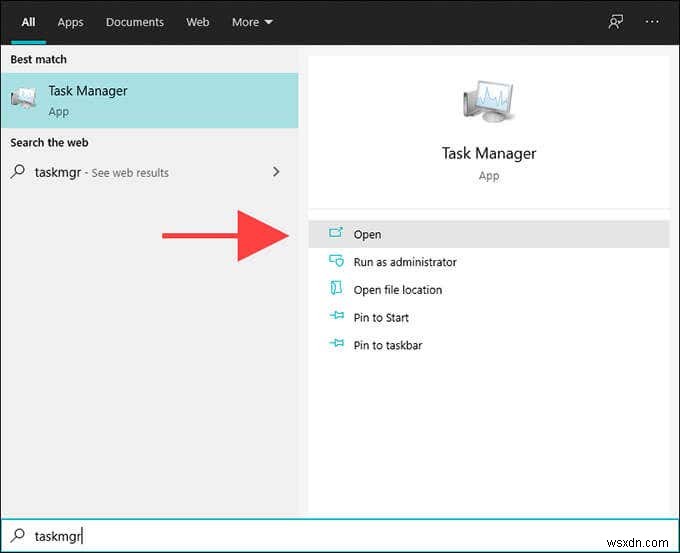Image resolution: width=680 pixels, height=553 pixels.
Task: Click the Best match heading
Action: point(38,59)
